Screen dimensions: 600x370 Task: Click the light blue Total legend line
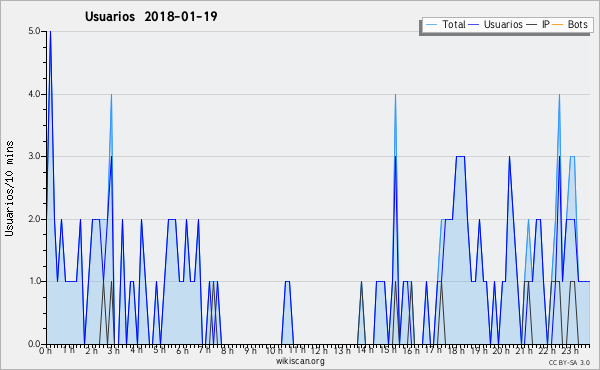click(431, 24)
